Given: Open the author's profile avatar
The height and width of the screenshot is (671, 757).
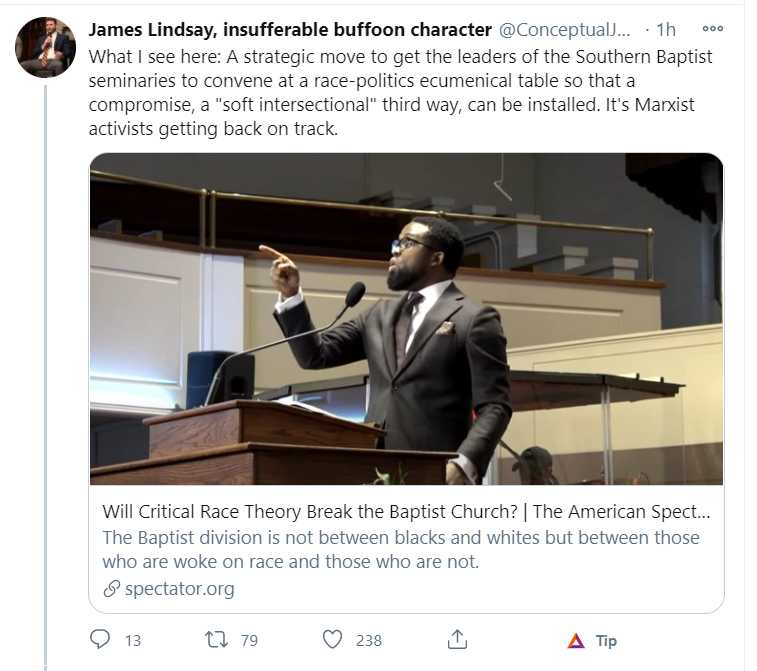Looking at the screenshot, I should (x=46, y=47).
